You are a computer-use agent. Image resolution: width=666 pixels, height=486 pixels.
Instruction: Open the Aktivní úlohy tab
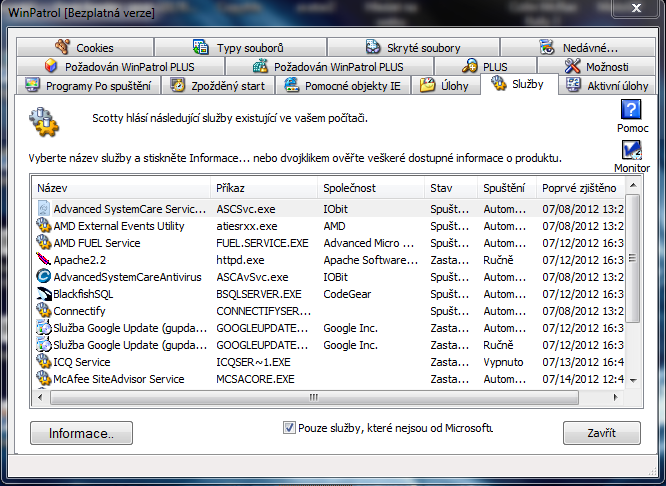click(x=607, y=85)
